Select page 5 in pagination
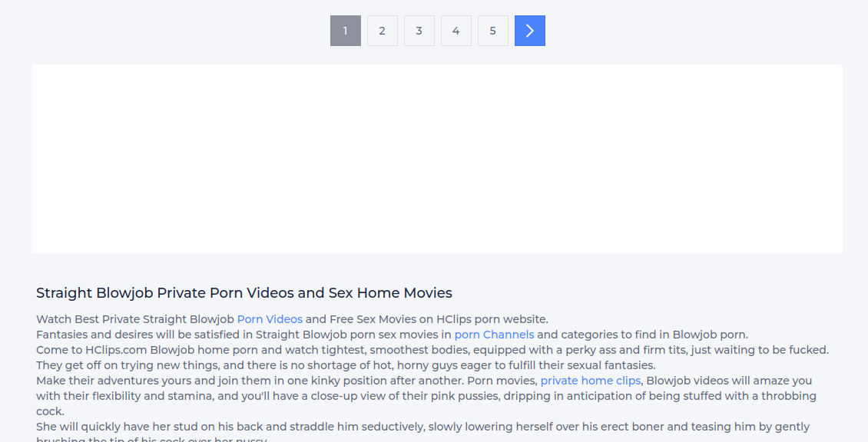 [x=492, y=31]
